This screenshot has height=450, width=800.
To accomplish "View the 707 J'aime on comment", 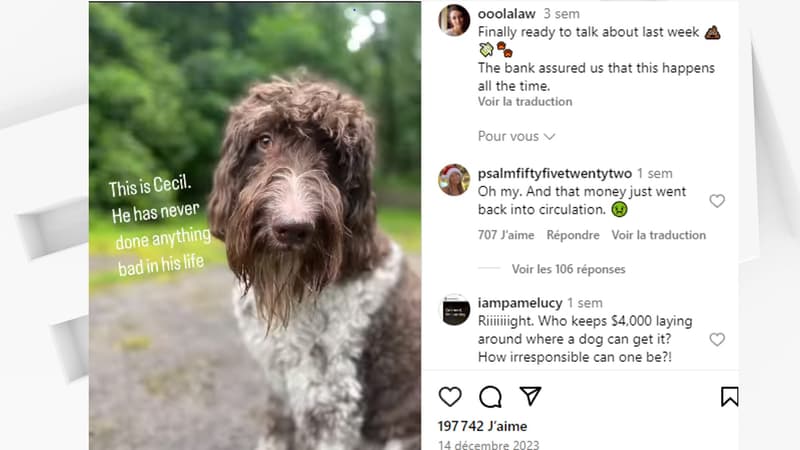I will tap(506, 235).
